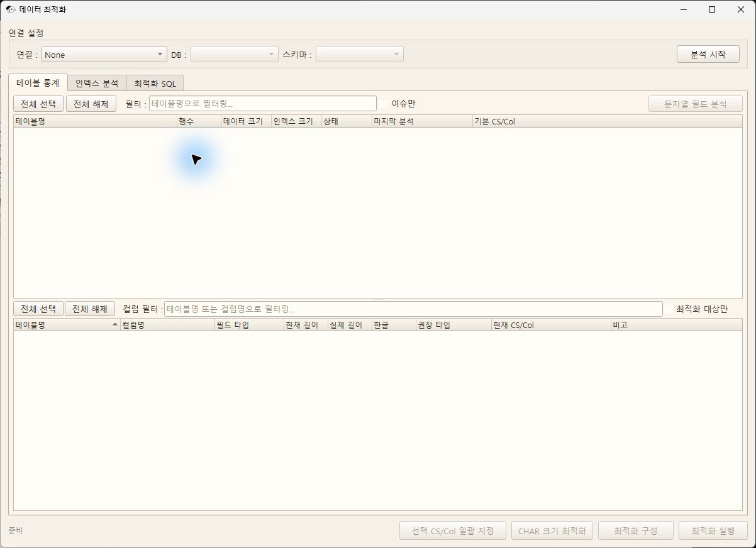Click the 데이터 최적화 app icon in title bar
This screenshot has height=548, width=756.
pos(11,9)
